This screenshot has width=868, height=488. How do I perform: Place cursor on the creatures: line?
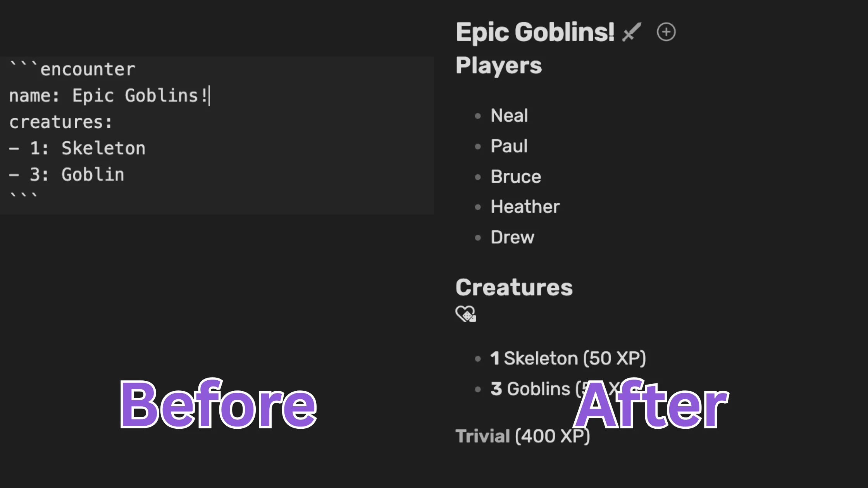(61, 122)
